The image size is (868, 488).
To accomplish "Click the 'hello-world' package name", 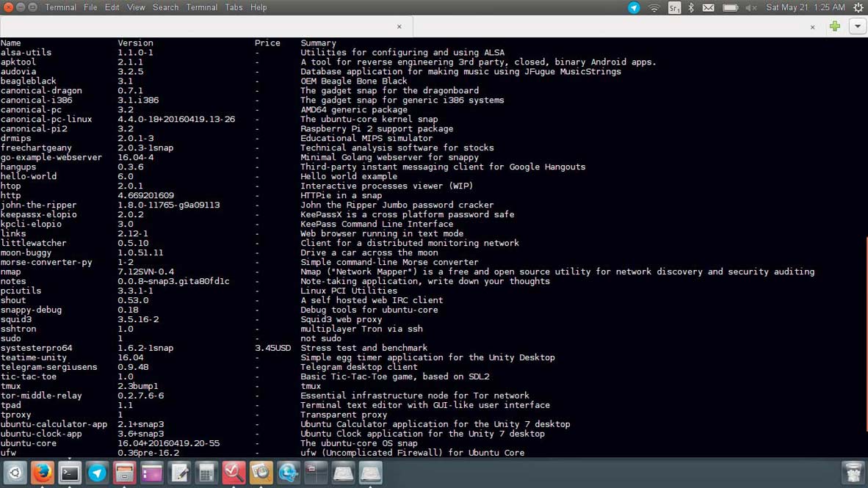I will pyautogui.click(x=28, y=177).
